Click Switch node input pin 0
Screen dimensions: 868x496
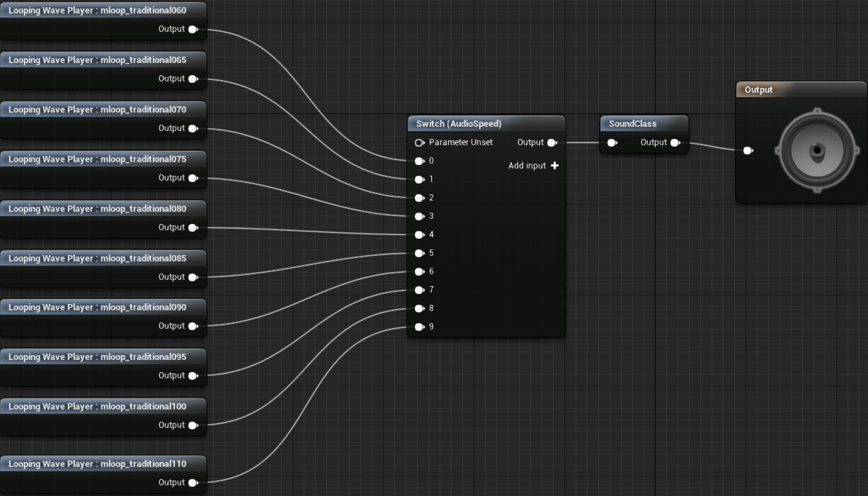click(419, 161)
